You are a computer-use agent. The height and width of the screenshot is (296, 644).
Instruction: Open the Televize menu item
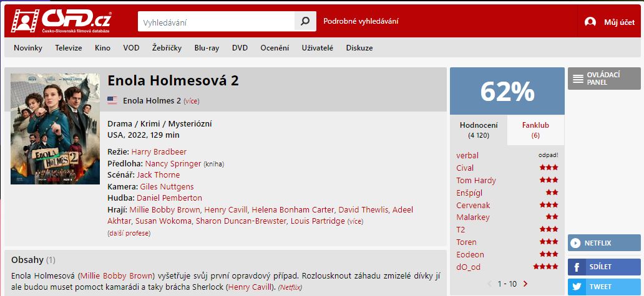pos(69,48)
